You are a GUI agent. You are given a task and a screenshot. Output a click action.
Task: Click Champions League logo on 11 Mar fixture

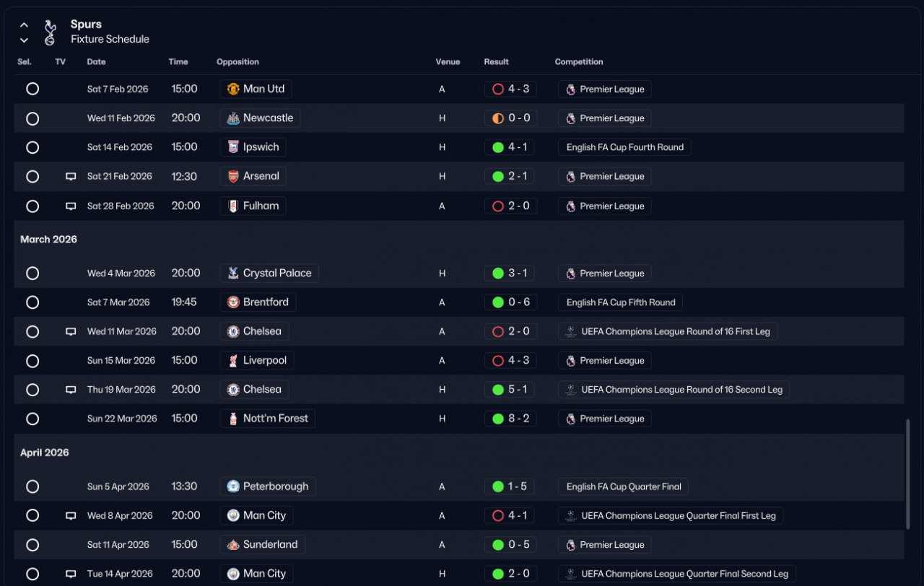(571, 331)
